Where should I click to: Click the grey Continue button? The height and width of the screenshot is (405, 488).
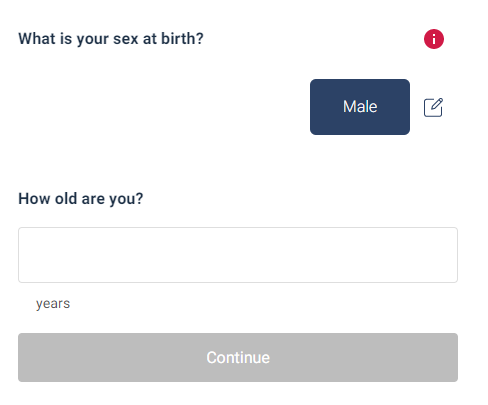[x=238, y=357]
